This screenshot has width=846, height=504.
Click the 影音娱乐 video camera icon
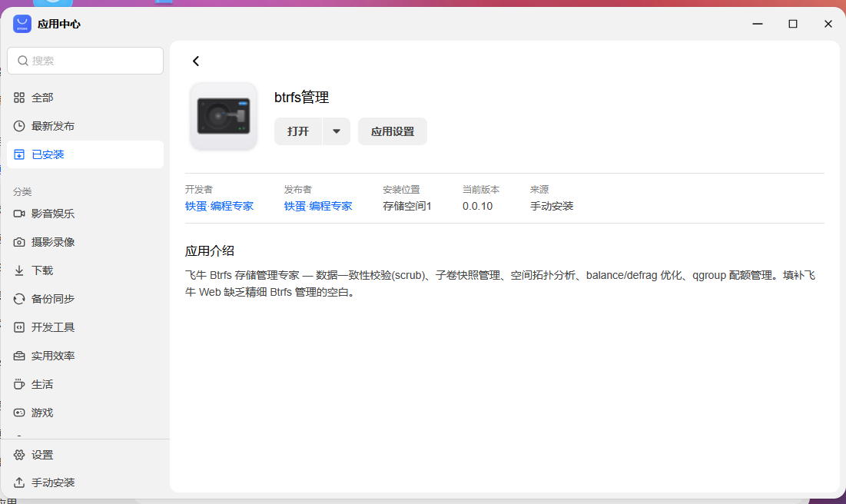click(19, 214)
